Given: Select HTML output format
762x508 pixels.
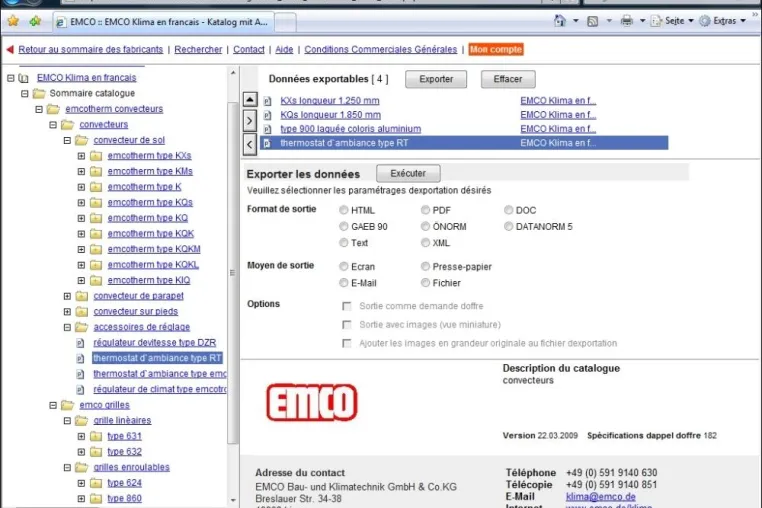Looking at the screenshot, I should click(344, 210).
